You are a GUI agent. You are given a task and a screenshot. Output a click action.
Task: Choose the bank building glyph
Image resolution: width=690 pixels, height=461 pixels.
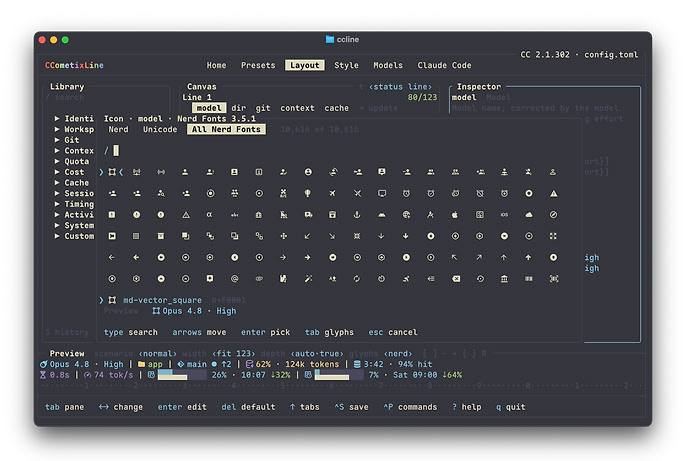504,278
